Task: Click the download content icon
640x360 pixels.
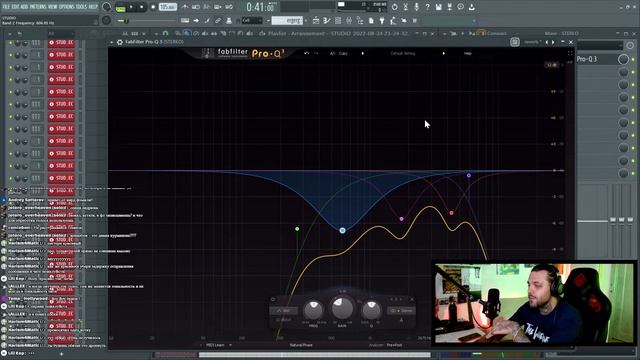Action: click(x=471, y=7)
